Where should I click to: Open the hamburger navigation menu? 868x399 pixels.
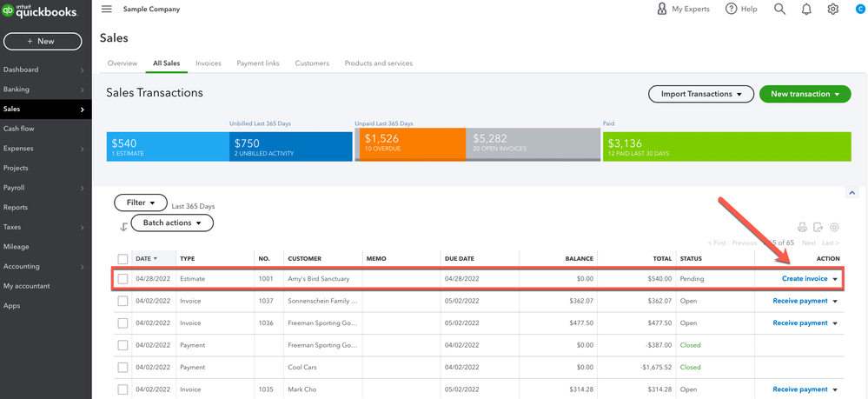(107, 9)
